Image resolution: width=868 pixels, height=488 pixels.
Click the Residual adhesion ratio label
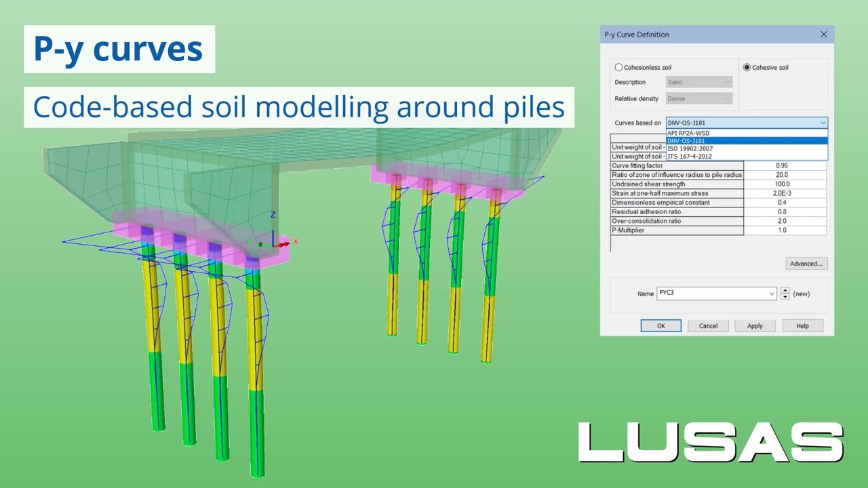677,212
